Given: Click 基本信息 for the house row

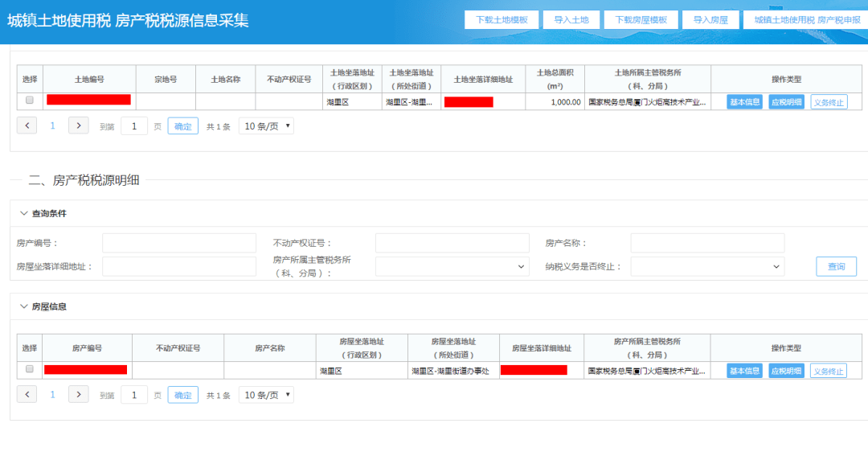Looking at the screenshot, I should click(744, 371).
